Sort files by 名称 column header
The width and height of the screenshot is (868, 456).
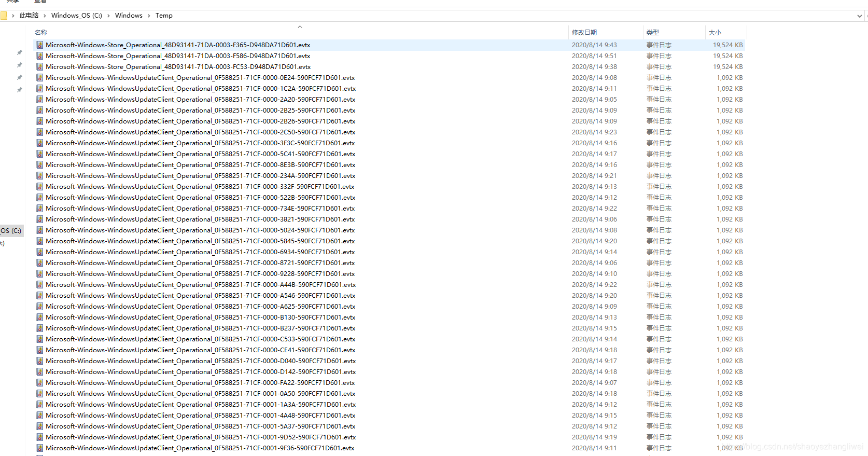tap(41, 32)
